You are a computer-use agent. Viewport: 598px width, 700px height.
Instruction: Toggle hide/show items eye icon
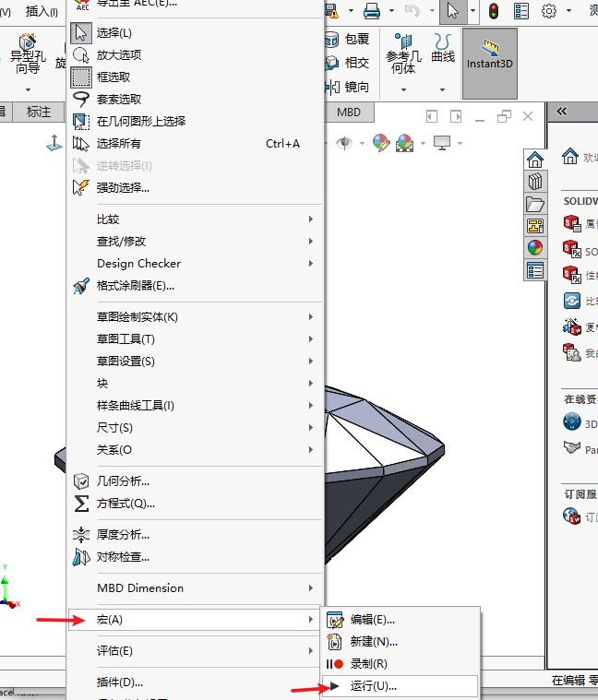click(344, 143)
